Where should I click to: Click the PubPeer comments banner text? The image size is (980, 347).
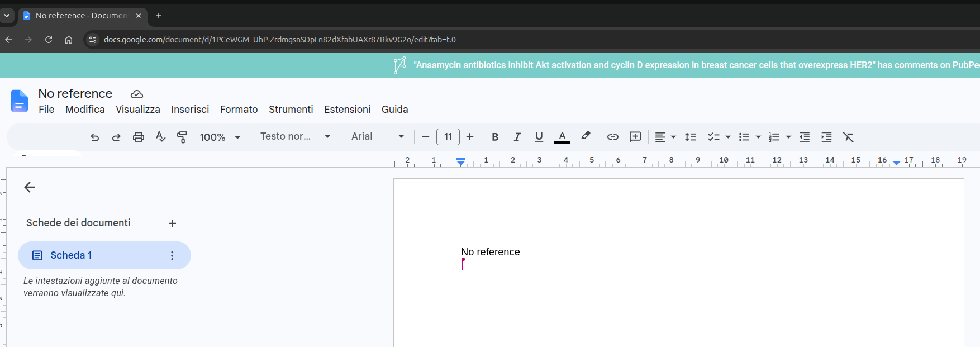point(696,65)
